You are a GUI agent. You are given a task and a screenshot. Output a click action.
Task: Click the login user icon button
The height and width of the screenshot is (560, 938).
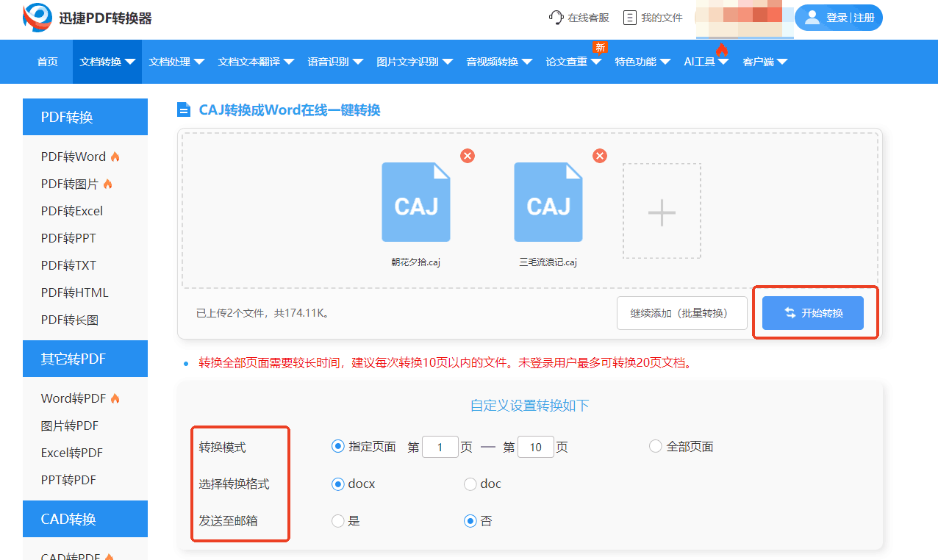coord(812,17)
